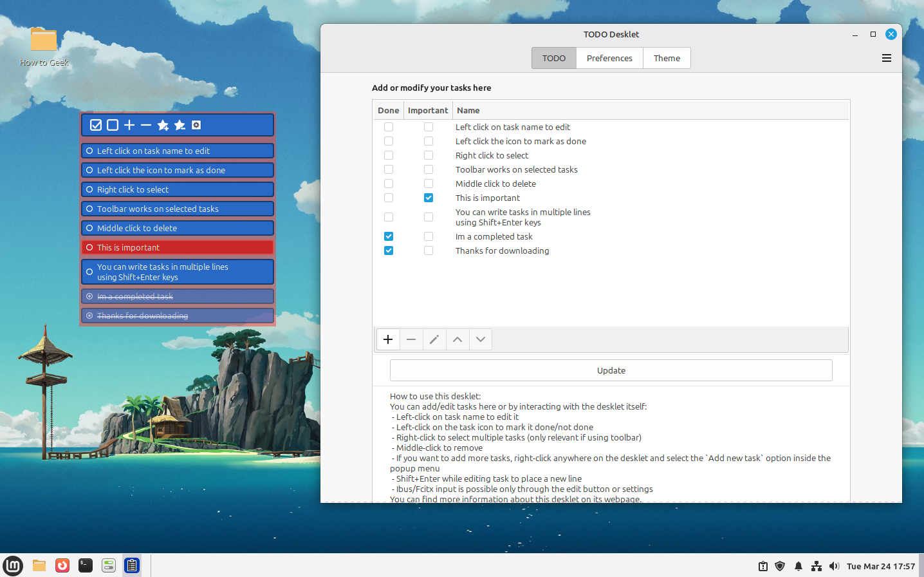
Task: Click the star-plus mark important icon on desklet
Action: 163,125
